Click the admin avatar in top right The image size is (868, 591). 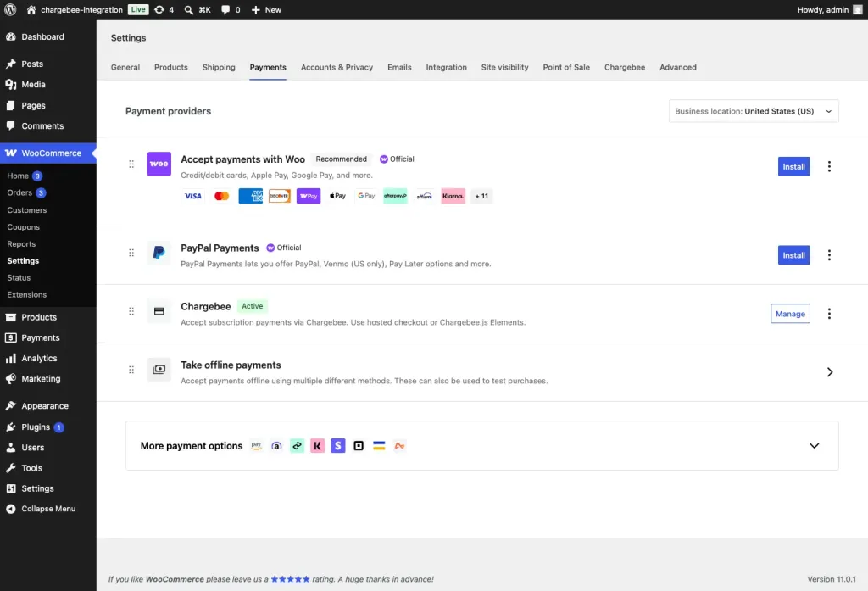(x=858, y=9)
